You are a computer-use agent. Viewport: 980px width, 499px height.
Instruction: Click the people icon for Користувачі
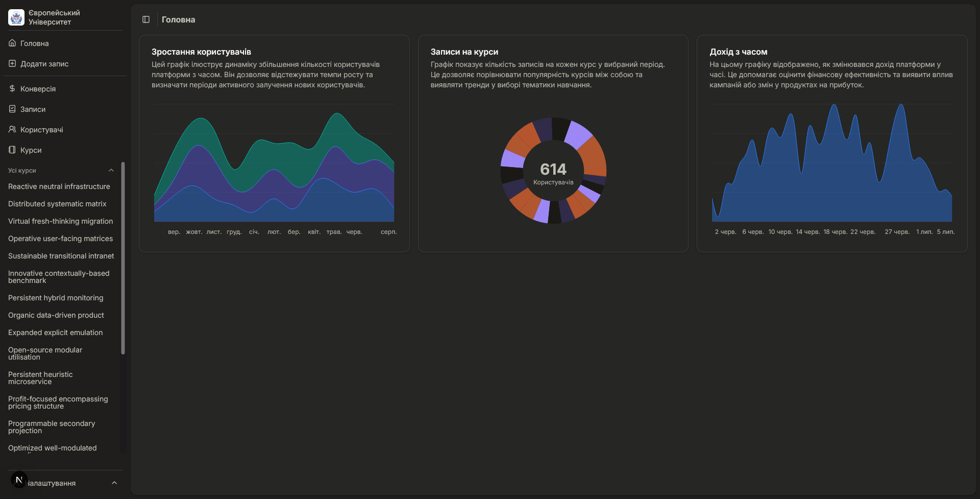pyautogui.click(x=12, y=130)
